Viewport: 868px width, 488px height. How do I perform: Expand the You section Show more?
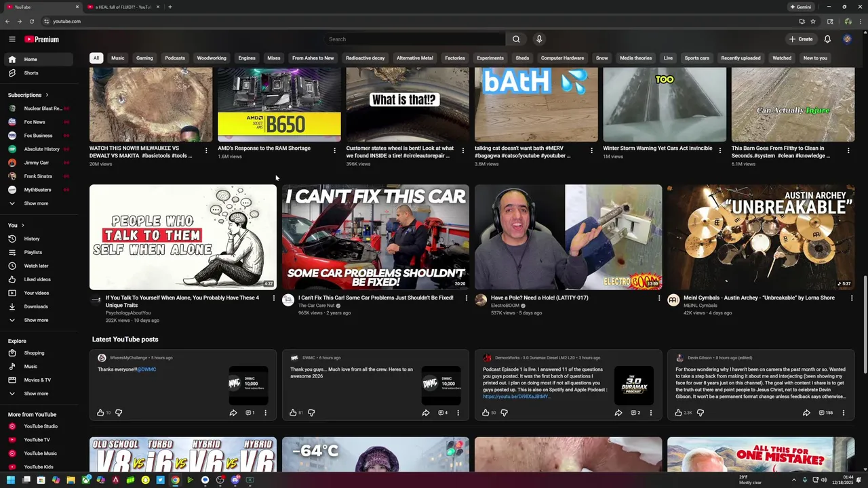tap(37, 320)
